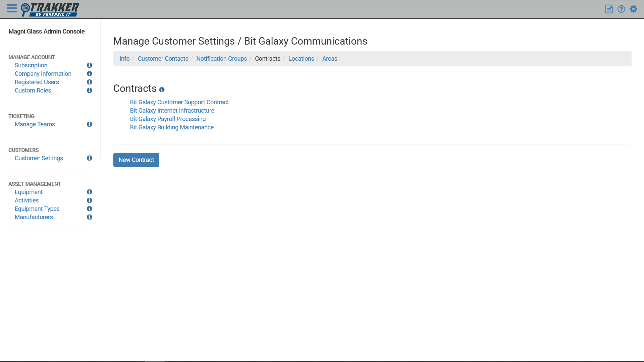This screenshot has height=362, width=644.
Task: Open the settings gear icon
Action: click(633, 9)
